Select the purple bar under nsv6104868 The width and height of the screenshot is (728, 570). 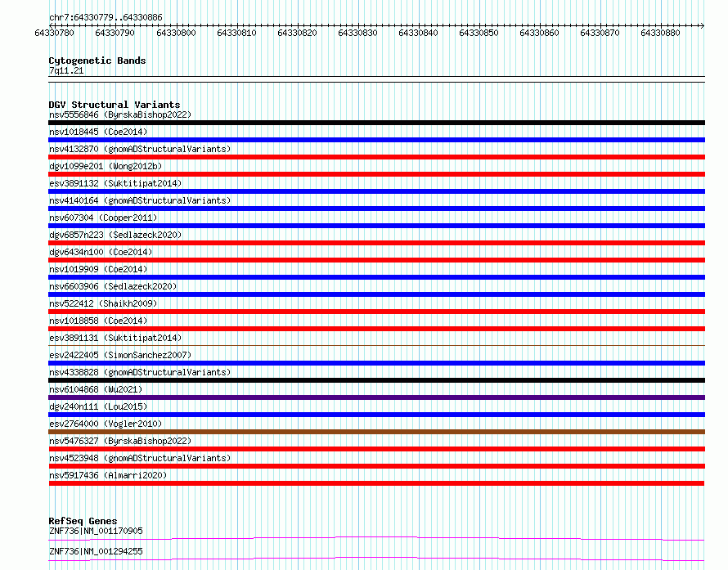(376, 397)
